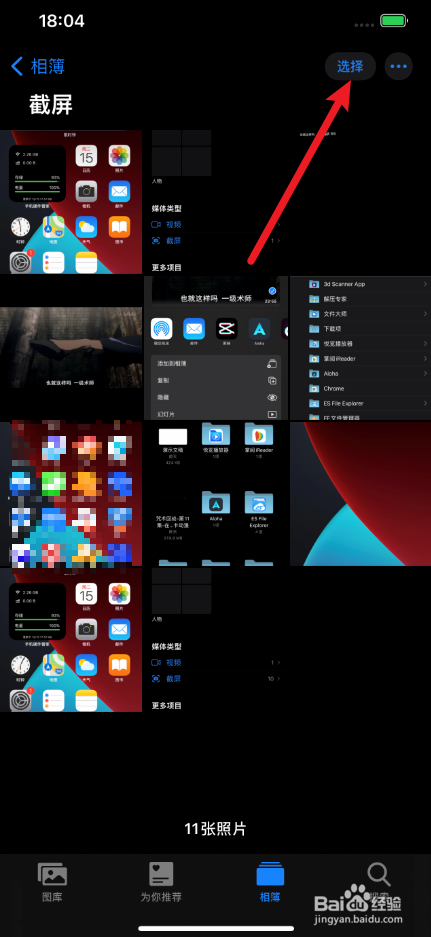Open the media types screenshot showing 截屏 10
The height and width of the screenshot is (937, 431).
pos(216,640)
